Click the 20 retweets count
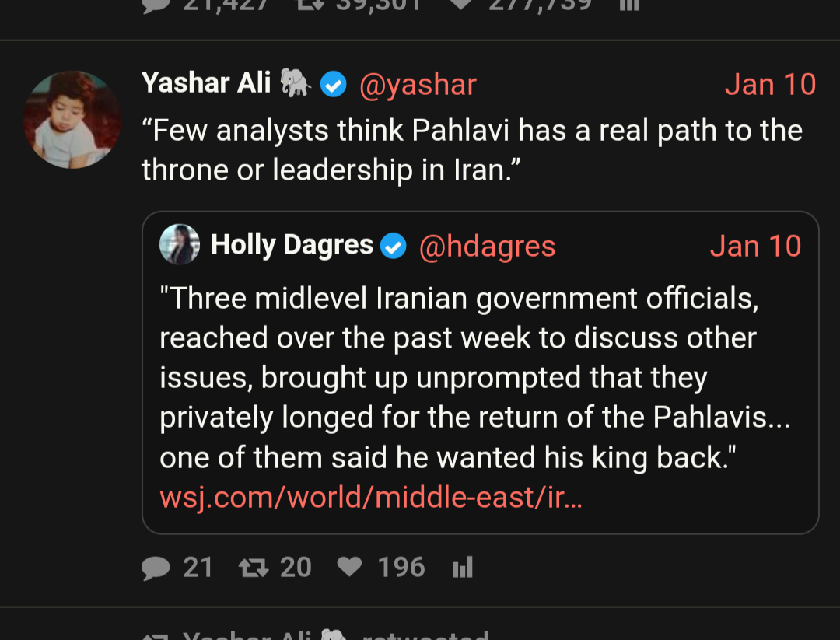Image resolution: width=840 pixels, height=640 pixels. coord(296,568)
